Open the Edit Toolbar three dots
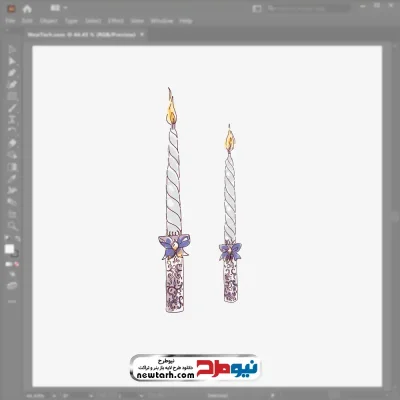 coord(12,301)
